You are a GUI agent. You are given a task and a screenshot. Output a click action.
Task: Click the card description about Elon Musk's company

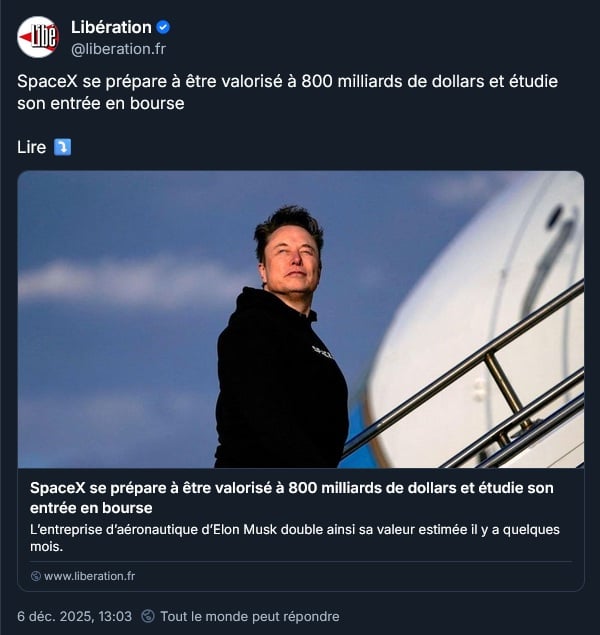[x=295, y=538]
